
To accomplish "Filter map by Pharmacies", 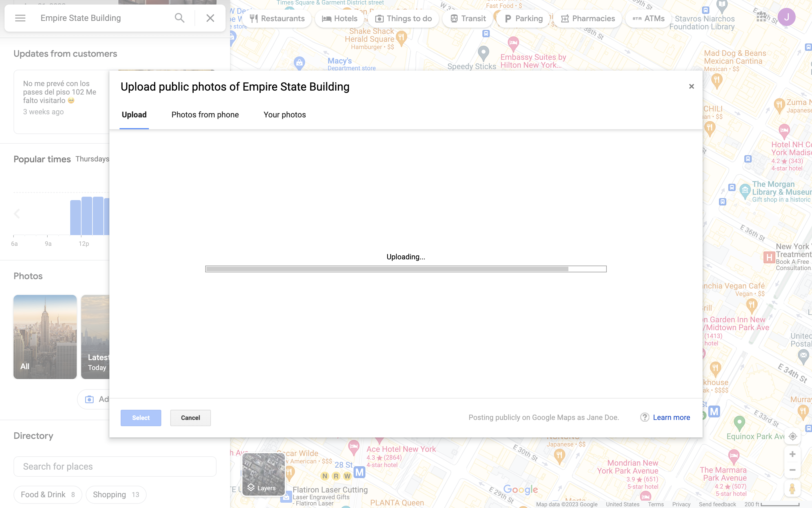I will click(x=588, y=18).
